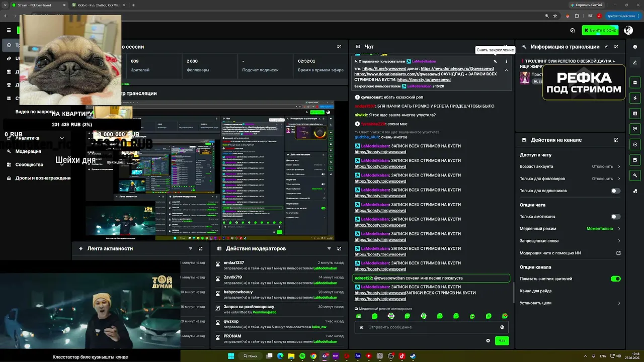Click the chat panel title icon
Image resolution: width=644 pixels, height=362 pixels.
tap(358, 47)
